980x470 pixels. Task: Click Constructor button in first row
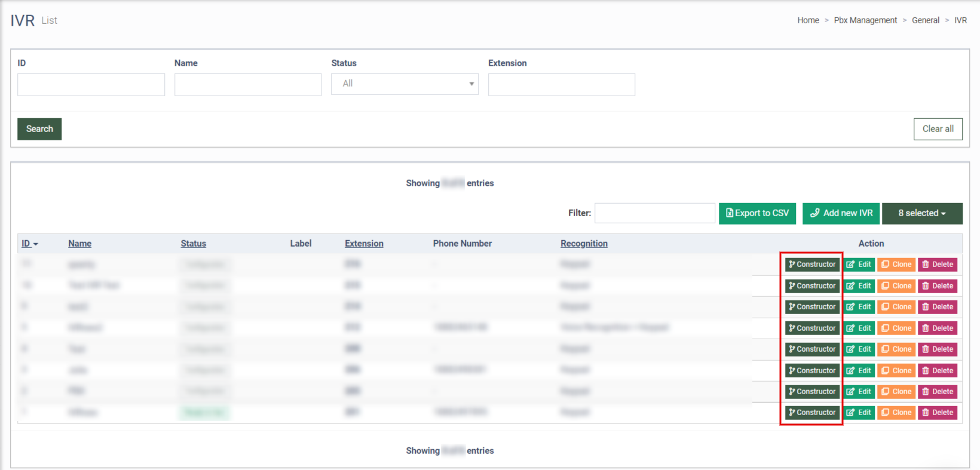(812, 265)
